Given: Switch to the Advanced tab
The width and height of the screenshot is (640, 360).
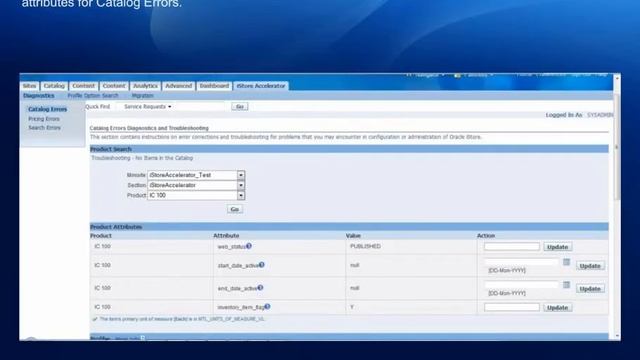Looking at the screenshot, I should [x=178, y=86].
